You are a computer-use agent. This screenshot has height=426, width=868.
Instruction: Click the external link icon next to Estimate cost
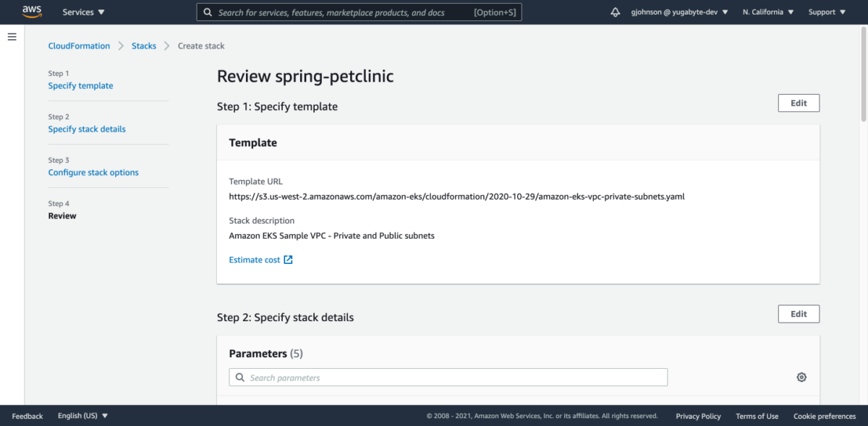tap(288, 259)
